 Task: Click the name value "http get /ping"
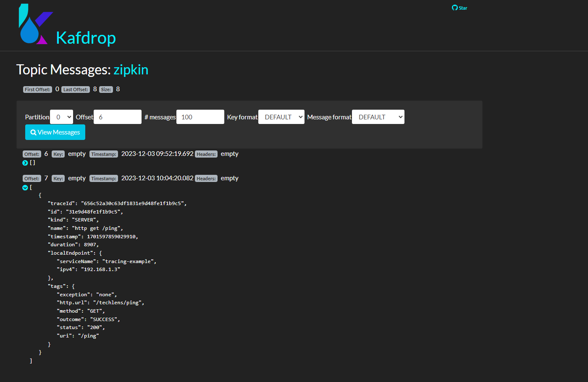click(97, 228)
